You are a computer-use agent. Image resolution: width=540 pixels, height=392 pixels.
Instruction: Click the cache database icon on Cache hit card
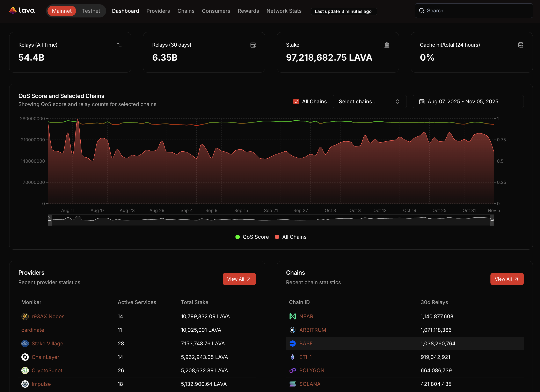pos(520,45)
